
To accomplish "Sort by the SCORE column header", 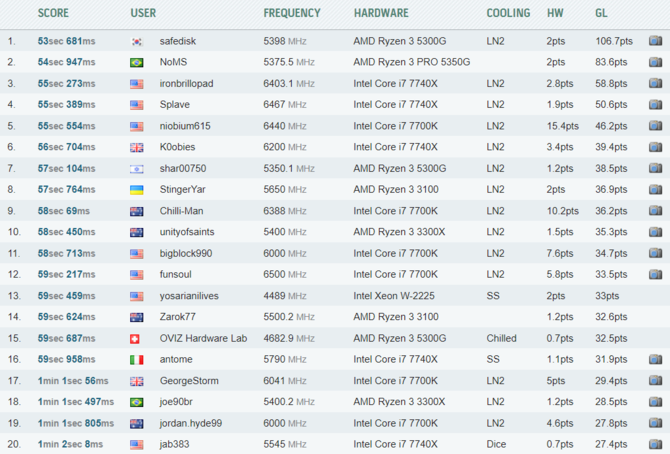I will point(53,13).
